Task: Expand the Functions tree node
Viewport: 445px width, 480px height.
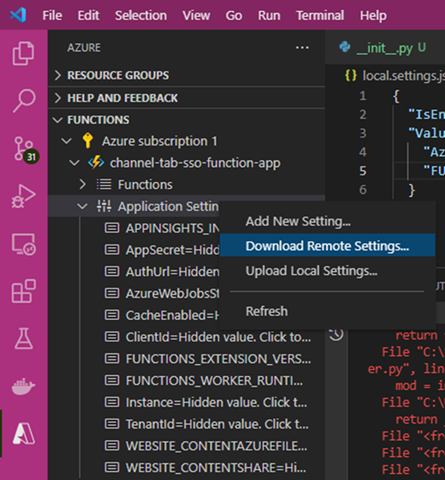Action: pyautogui.click(x=82, y=184)
